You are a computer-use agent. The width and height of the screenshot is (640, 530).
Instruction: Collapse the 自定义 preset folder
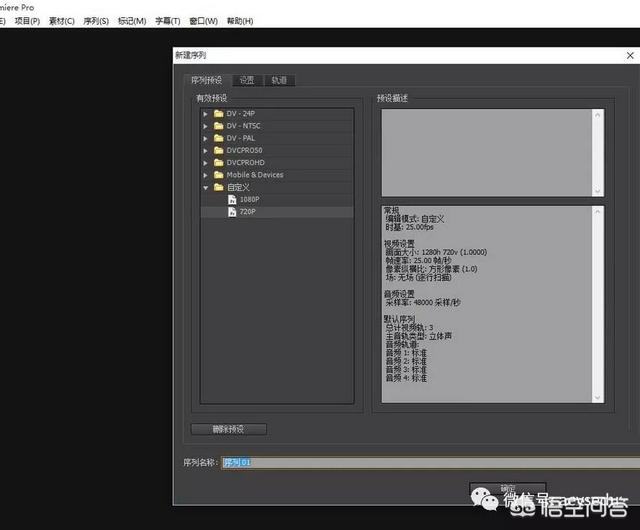point(206,187)
